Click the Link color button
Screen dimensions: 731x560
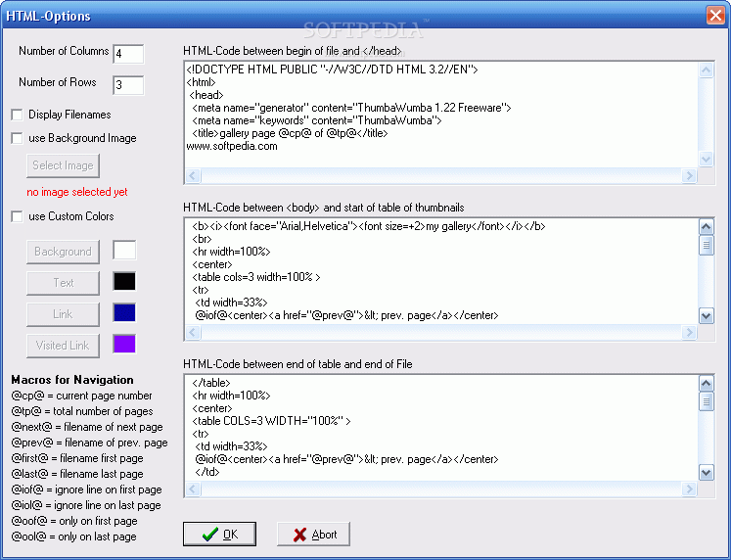click(x=63, y=314)
